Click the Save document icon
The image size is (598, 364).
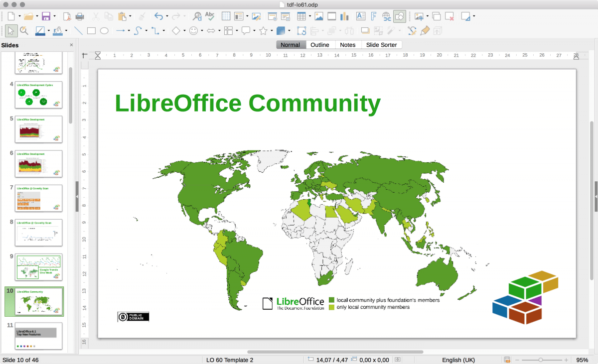(46, 16)
